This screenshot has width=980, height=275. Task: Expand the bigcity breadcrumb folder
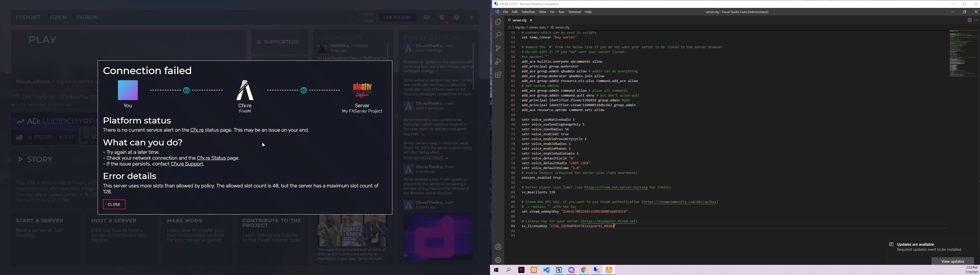tap(520, 27)
